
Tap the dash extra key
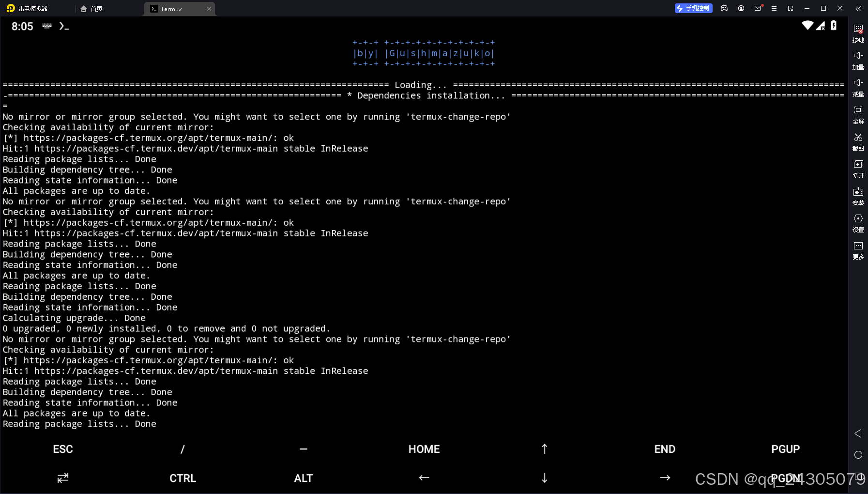304,449
